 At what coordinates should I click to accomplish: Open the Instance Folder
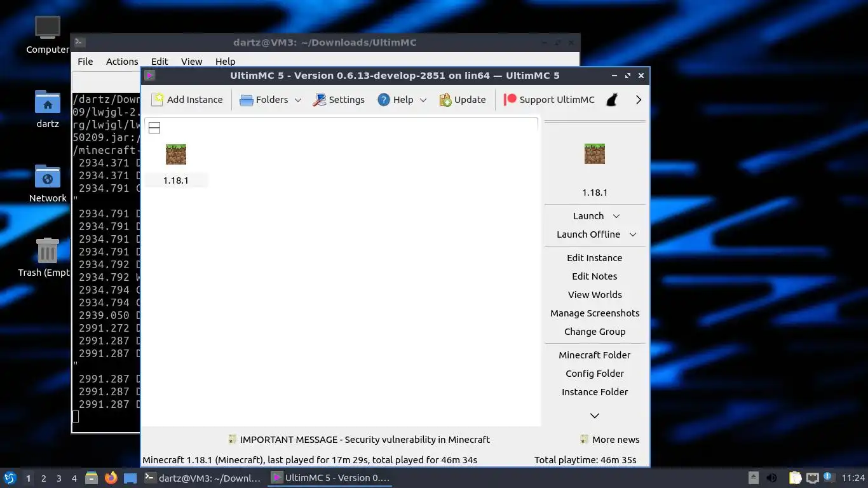595,392
